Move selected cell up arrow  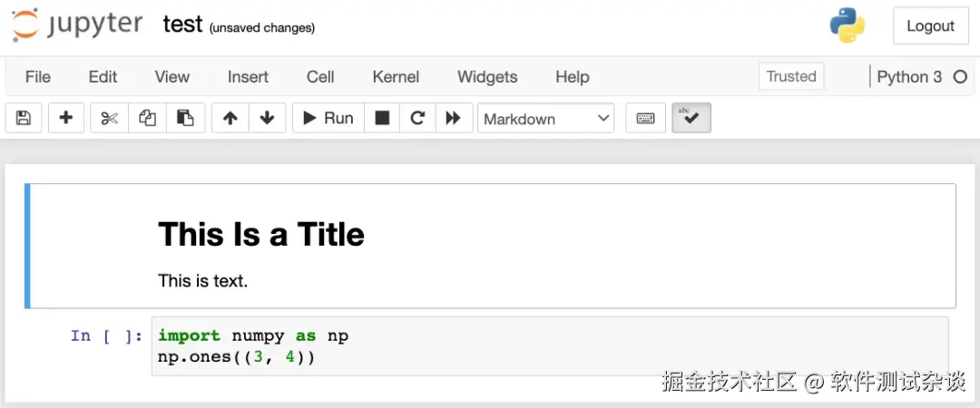pos(230,118)
